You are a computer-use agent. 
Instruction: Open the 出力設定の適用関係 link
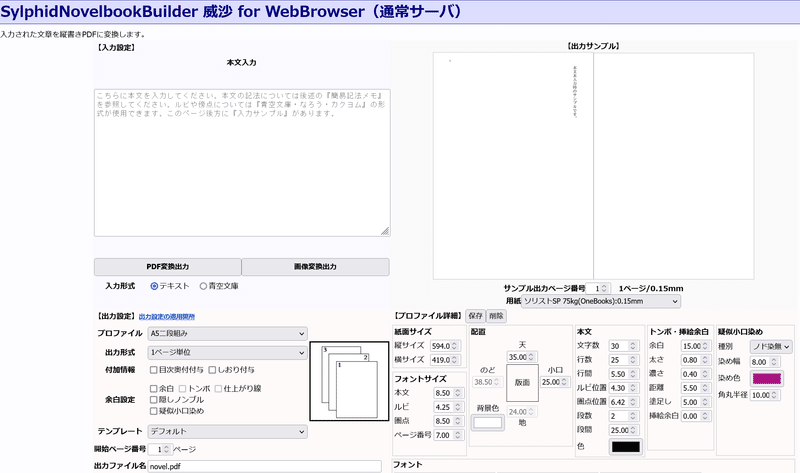[167, 317]
